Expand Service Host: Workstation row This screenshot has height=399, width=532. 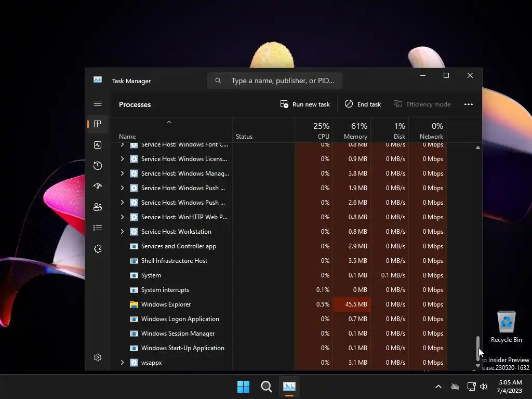pos(122,231)
